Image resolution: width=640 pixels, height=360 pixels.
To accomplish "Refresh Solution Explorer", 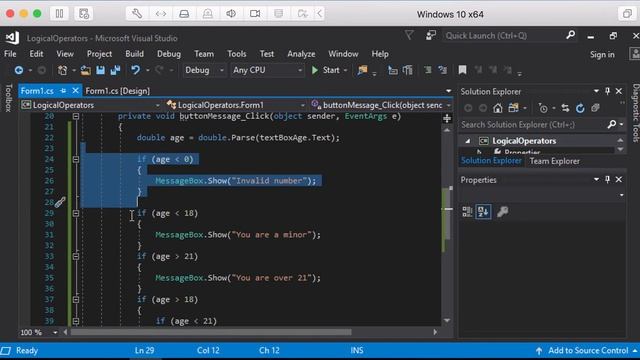I will [x=580, y=108].
